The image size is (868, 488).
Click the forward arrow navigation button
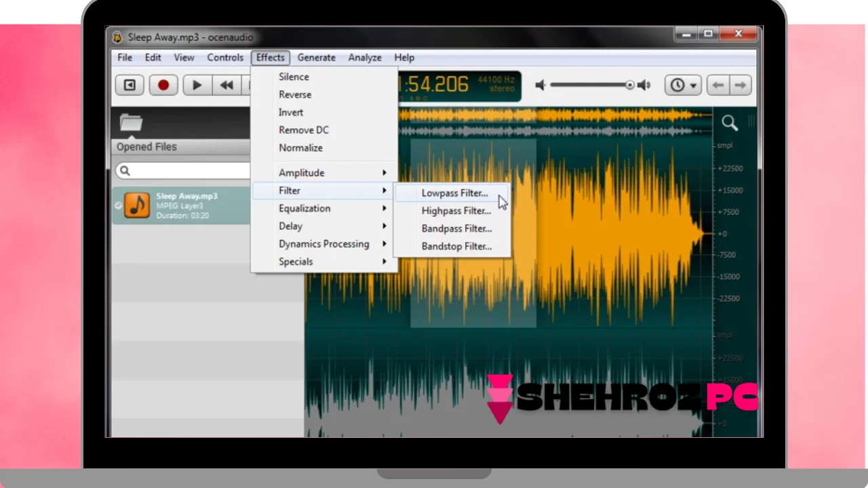click(741, 85)
